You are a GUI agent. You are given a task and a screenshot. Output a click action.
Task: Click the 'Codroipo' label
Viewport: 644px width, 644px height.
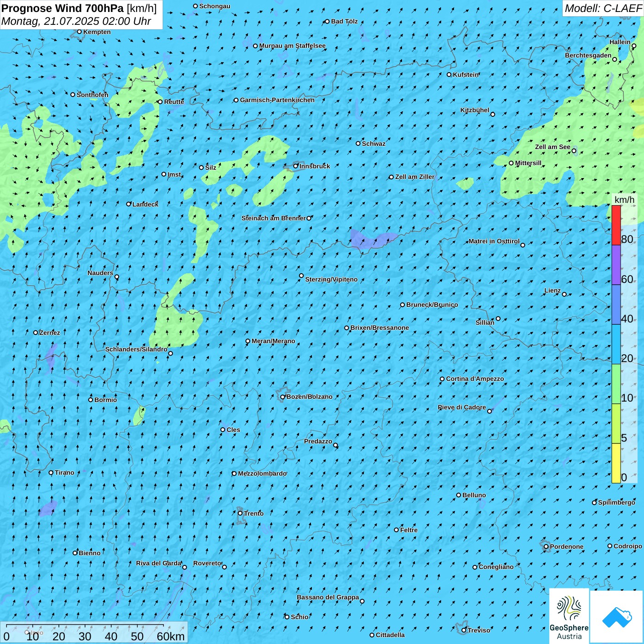[x=628, y=546]
